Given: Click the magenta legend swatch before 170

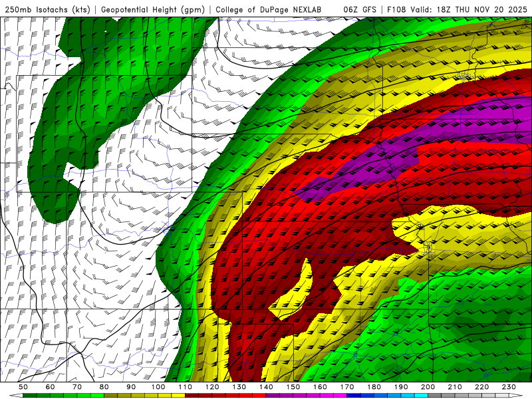Looking at the screenshot, I should (340, 396).
